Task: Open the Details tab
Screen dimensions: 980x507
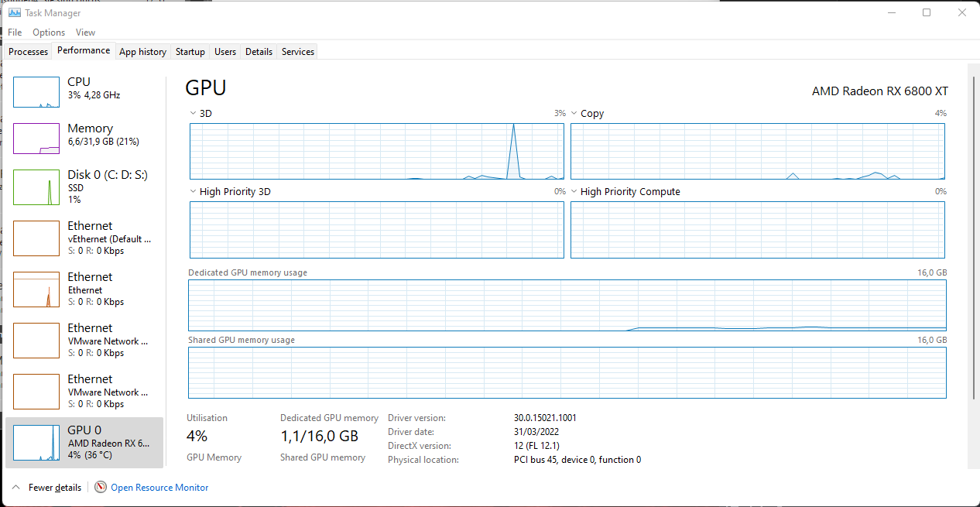Action: [259, 52]
